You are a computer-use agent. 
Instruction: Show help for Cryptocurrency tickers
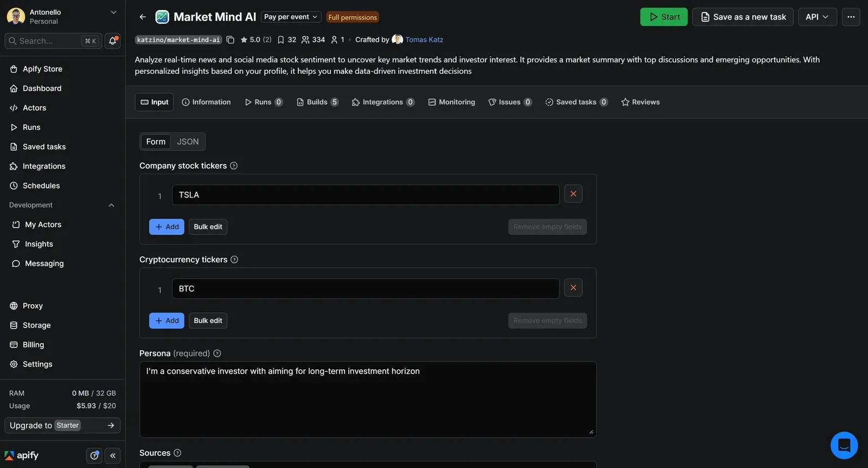click(x=234, y=260)
